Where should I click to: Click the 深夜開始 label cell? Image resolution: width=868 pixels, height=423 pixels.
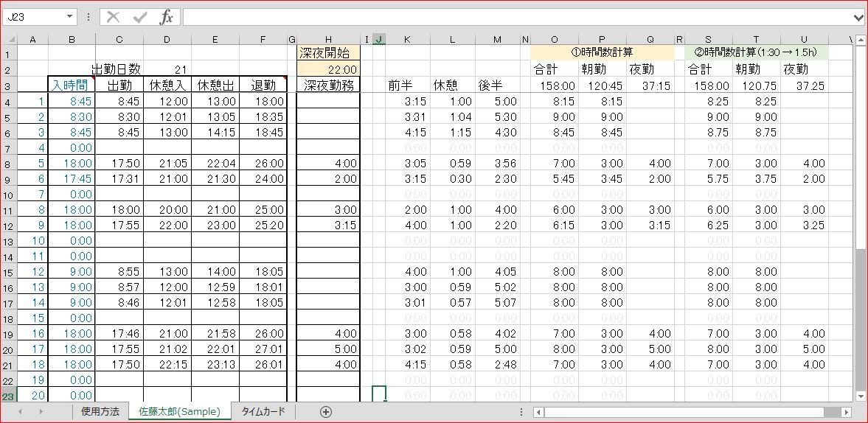(328, 54)
